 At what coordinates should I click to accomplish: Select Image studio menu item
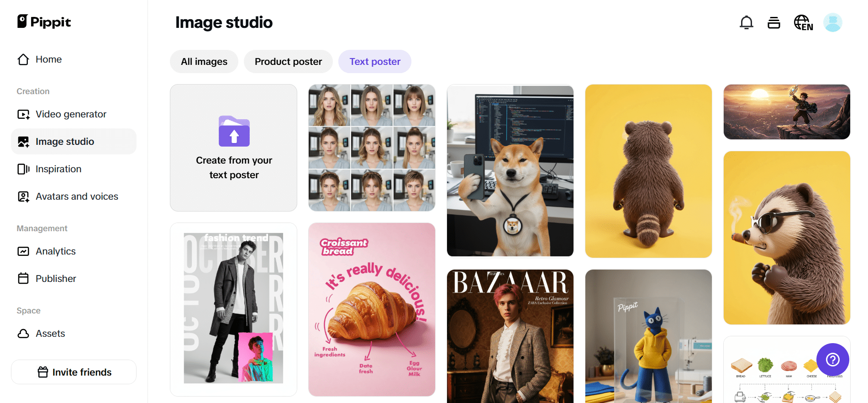pos(74,142)
